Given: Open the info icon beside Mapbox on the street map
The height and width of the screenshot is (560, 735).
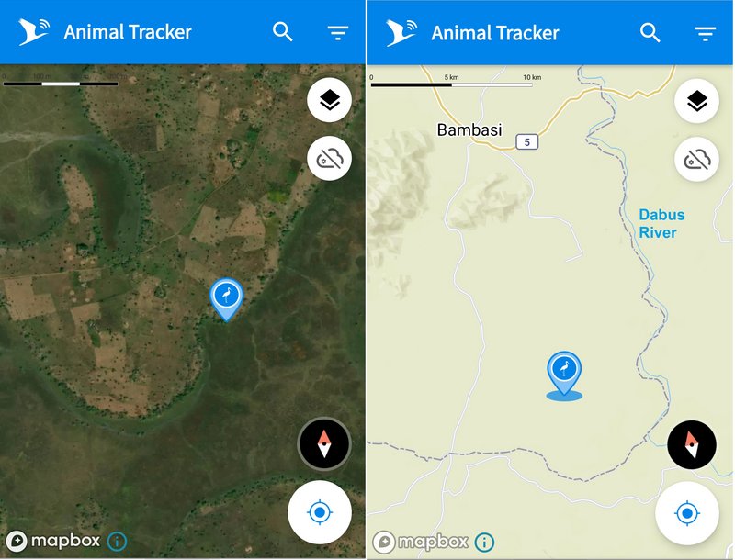Looking at the screenshot, I should pyautogui.click(x=484, y=543).
